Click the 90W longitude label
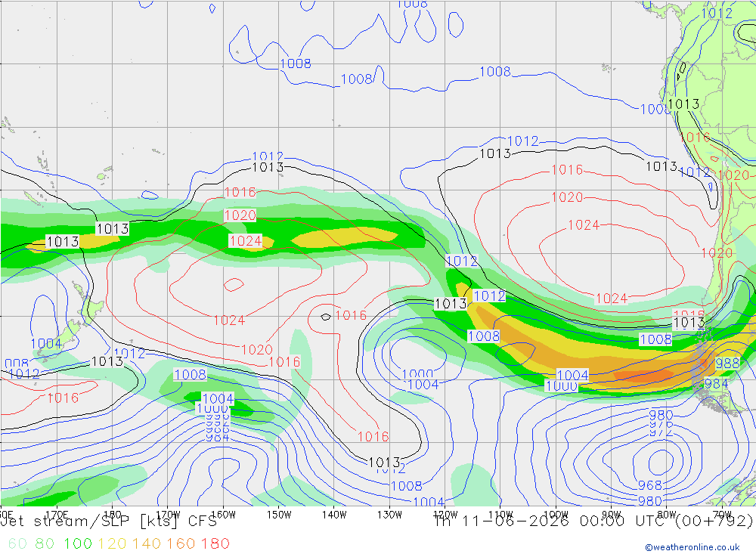The image size is (756, 554). 612,515
